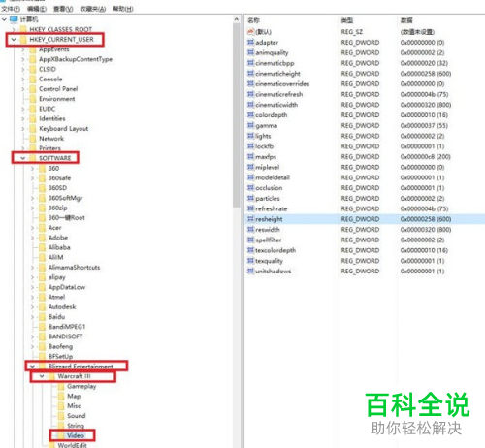Select the reswidth value icon

point(250,229)
